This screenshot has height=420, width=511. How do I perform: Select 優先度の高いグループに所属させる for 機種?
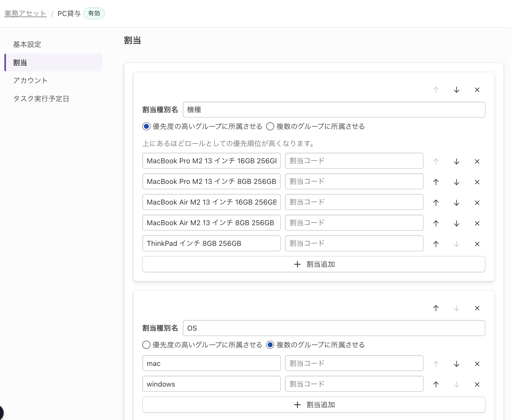(x=146, y=127)
